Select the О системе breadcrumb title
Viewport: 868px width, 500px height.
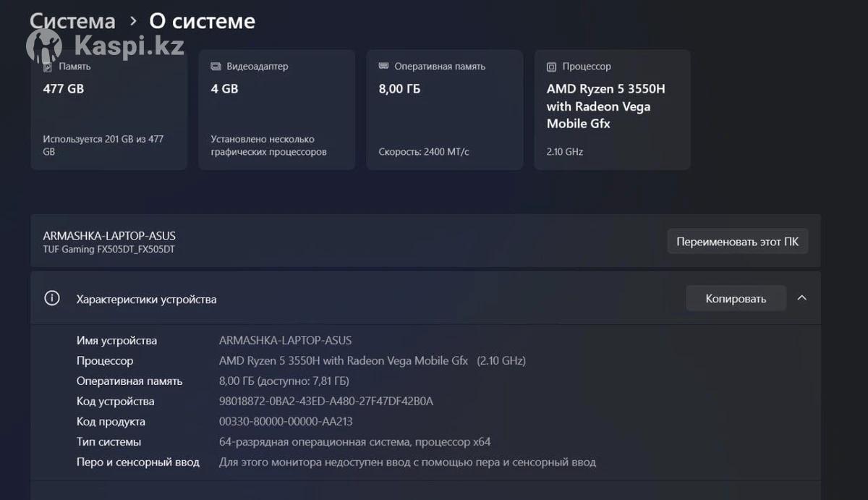[202, 21]
